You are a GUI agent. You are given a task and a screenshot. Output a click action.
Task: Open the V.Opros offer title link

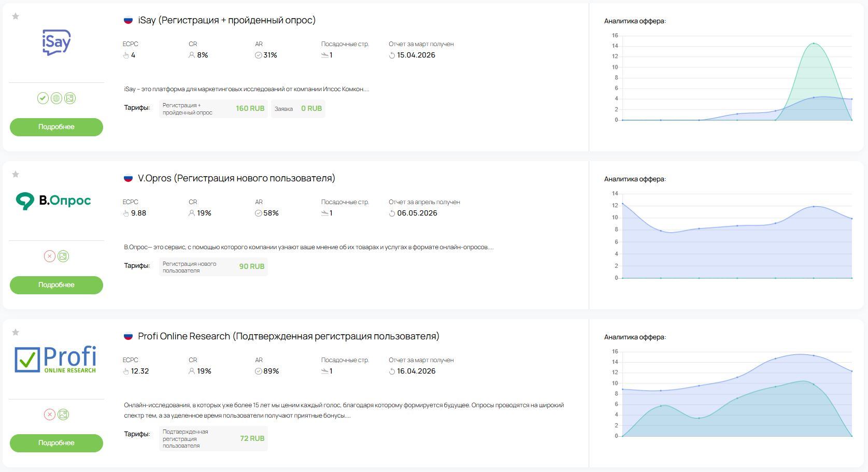point(237,178)
